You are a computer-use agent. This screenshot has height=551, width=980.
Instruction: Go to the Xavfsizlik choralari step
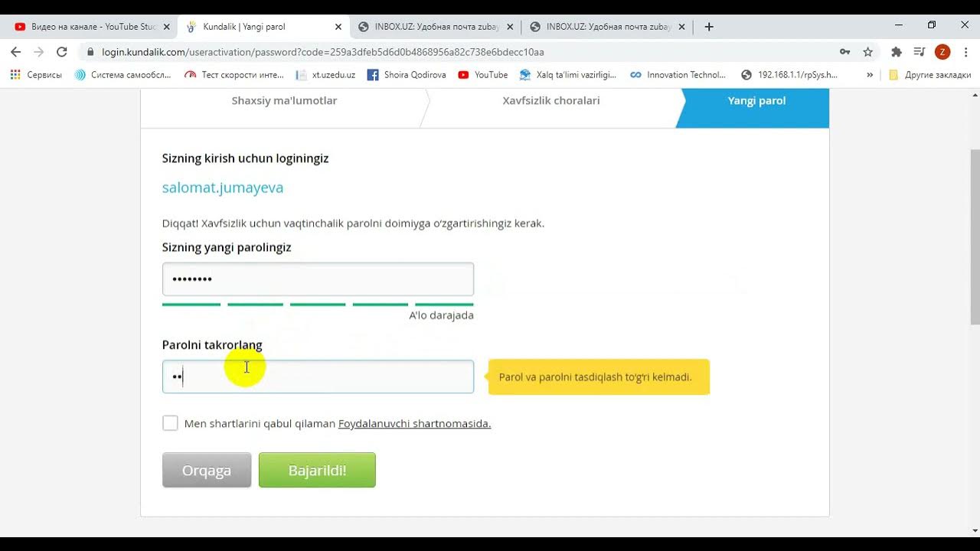click(551, 101)
